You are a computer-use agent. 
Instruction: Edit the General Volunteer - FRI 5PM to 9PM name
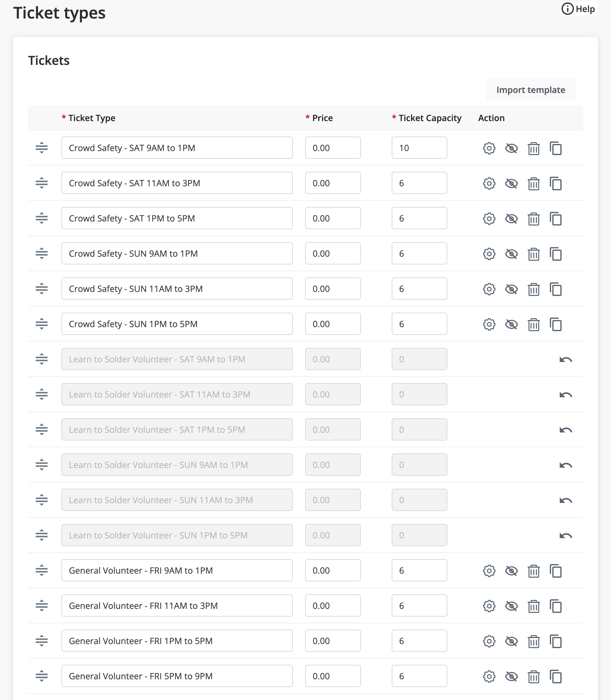(x=177, y=676)
